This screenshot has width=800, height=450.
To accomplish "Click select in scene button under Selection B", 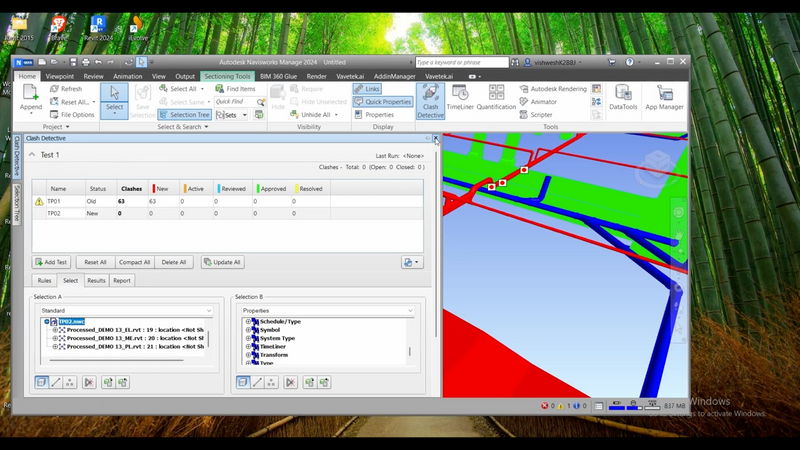I will coord(324,382).
